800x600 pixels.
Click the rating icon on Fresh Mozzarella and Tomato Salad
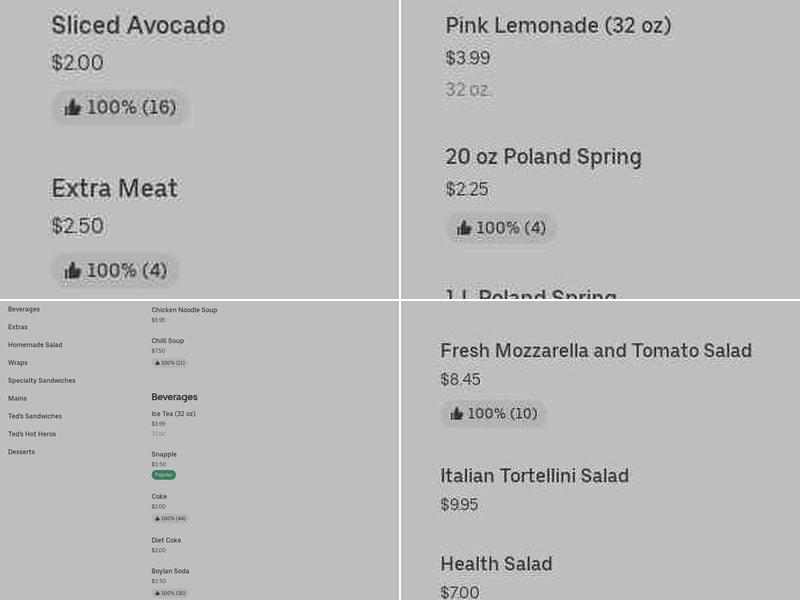(x=494, y=413)
